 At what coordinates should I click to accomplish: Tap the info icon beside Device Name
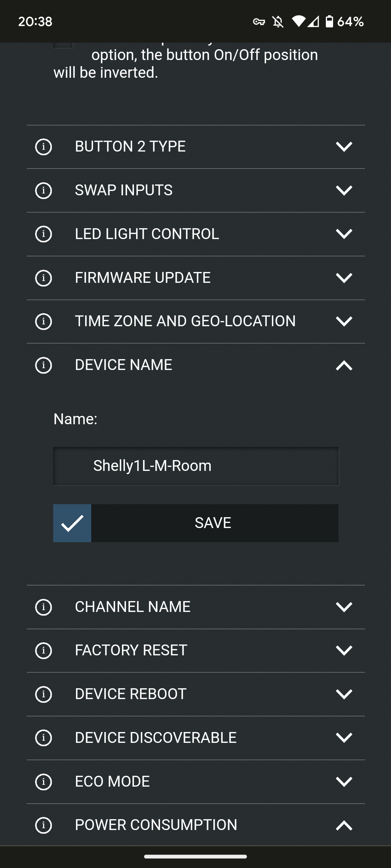[x=43, y=365]
